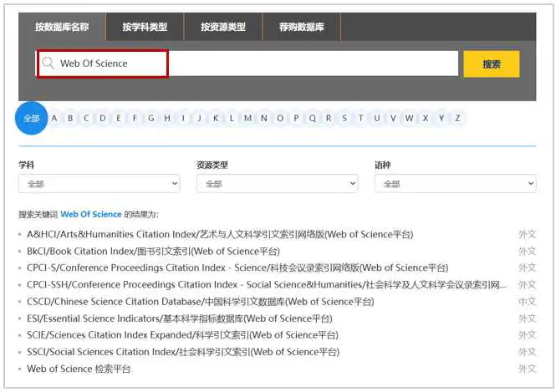Screen dimensions: 556x392
Task: Open A&HCI Arts&Humanities Citation Index link
Action: pyautogui.click(x=220, y=234)
